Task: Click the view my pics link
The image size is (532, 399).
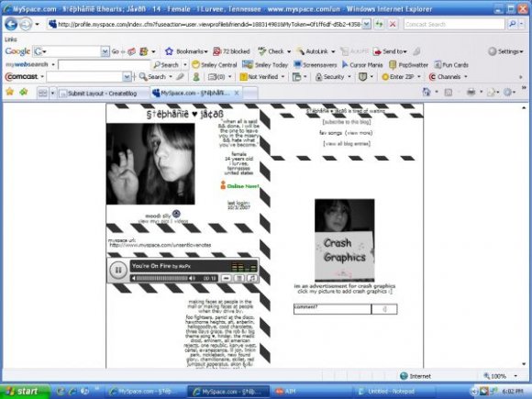Action: click(x=153, y=221)
